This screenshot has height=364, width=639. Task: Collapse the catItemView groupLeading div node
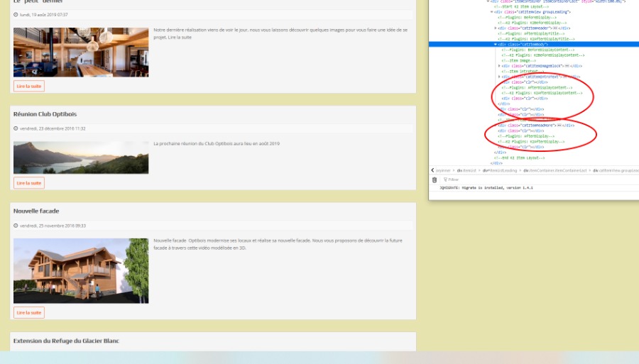coord(492,12)
